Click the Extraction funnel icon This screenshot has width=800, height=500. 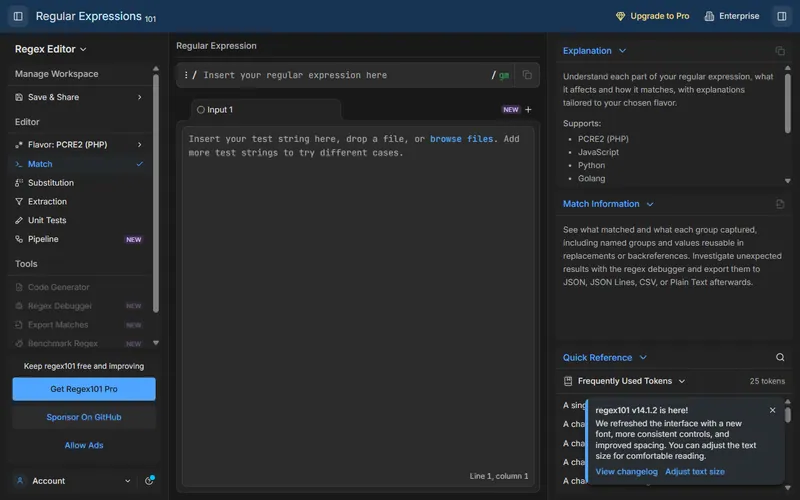19,202
